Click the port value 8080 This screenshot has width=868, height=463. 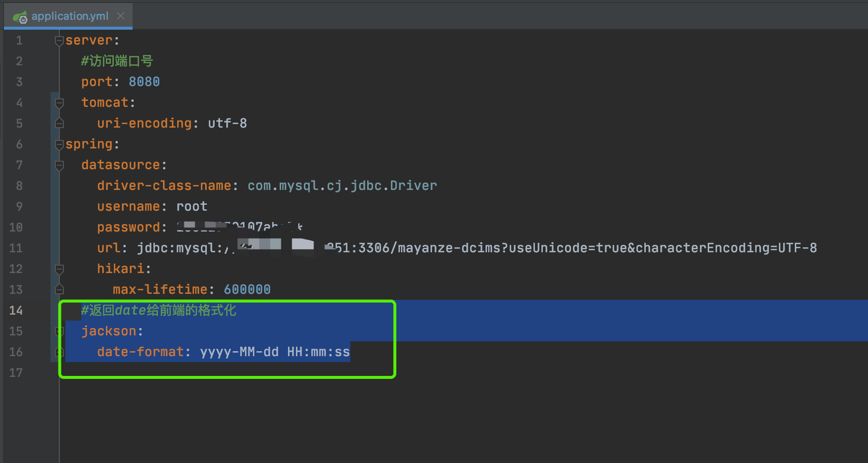pos(145,82)
